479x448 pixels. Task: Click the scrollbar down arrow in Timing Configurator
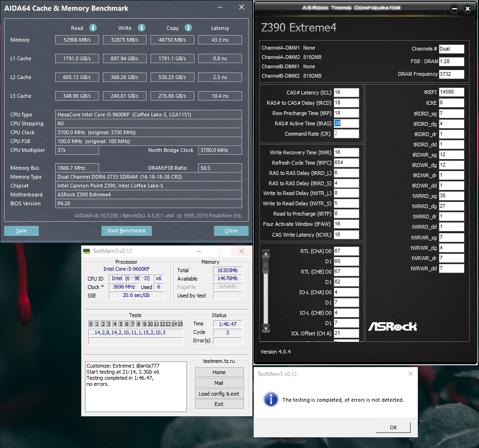coord(266,329)
